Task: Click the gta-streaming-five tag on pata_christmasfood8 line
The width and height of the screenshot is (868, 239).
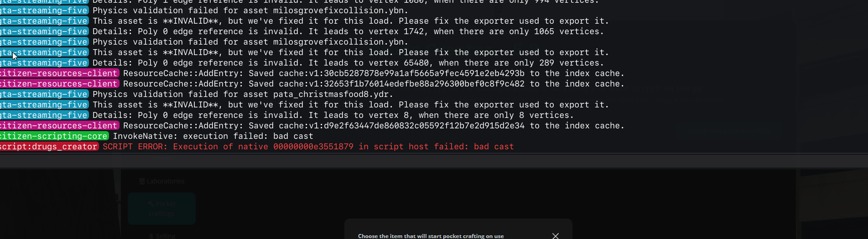Action: tap(44, 94)
